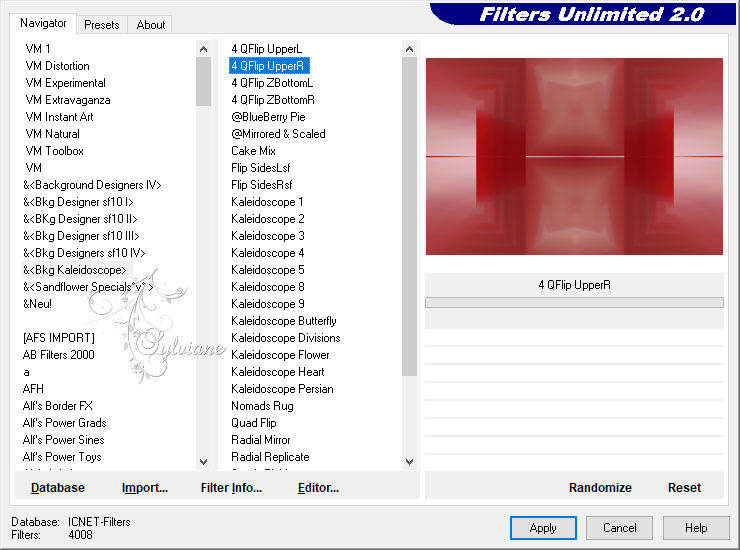Select the AB Filters 2000 category

pyautogui.click(x=58, y=355)
